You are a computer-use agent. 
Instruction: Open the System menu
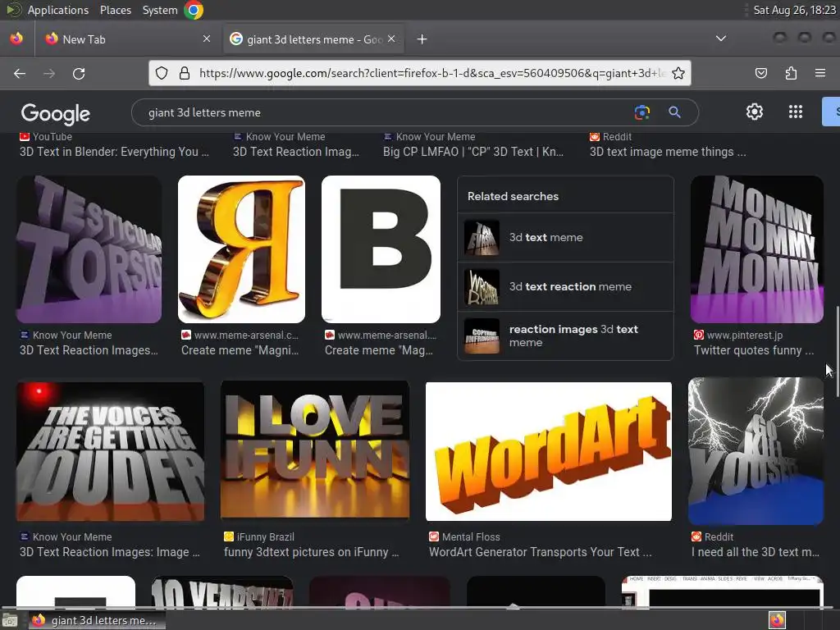pyautogui.click(x=160, y=10)
